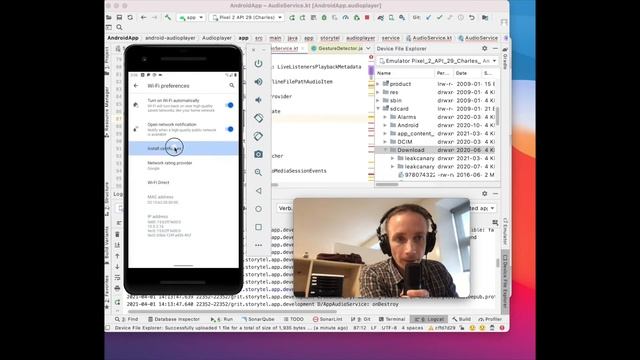This screenshot has width=640, height=360.
Task: Click Device File Explorer vertical scrollbar
Action: (x=497, y=116)
